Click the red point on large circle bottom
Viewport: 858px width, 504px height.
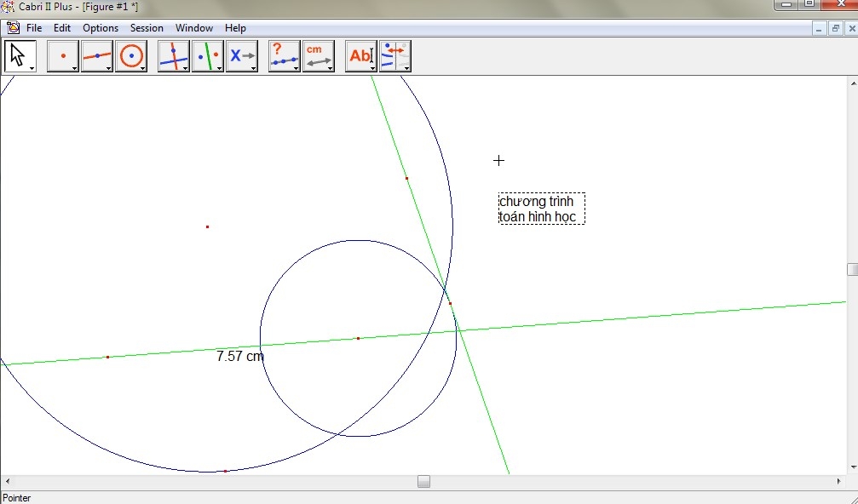click(x=226, y=471)
